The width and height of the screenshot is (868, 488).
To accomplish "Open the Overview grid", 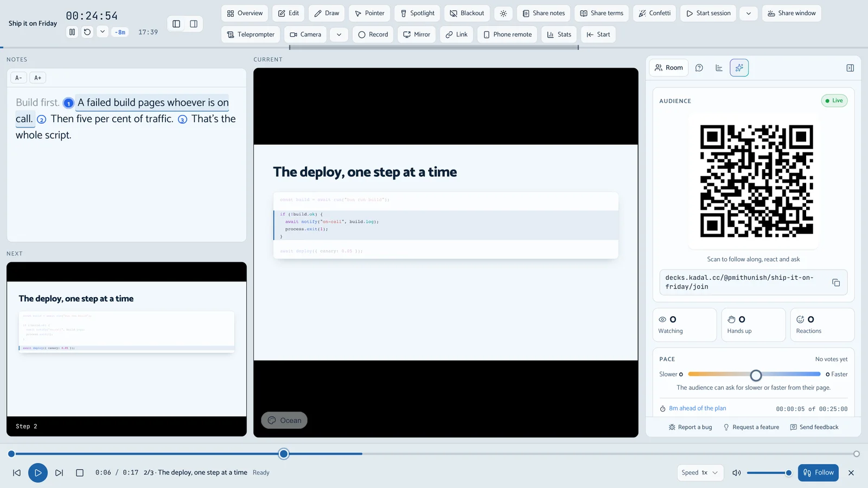I will click(245, 13).
